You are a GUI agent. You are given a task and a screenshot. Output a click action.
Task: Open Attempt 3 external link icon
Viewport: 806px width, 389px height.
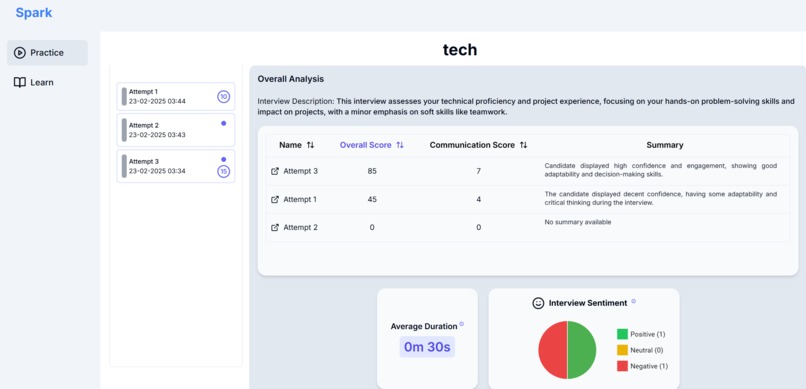click(275, 171)
